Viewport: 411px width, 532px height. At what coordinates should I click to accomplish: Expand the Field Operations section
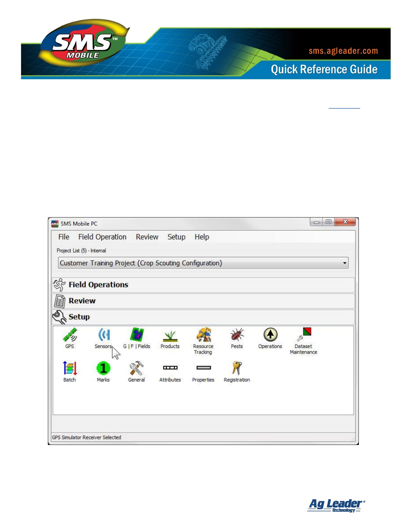coord(203,285)
